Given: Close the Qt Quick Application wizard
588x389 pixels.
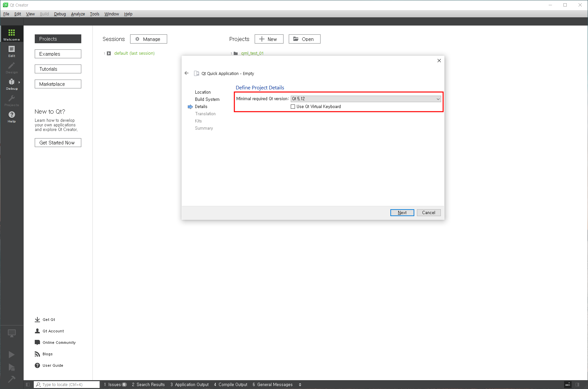Looking at the screenshot, I should 439,61.
